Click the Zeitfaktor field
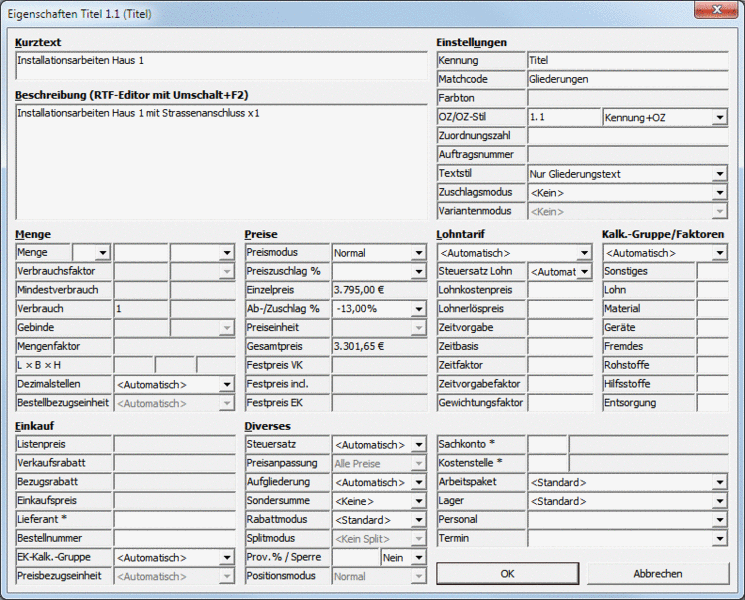 (x=560, y=365)
